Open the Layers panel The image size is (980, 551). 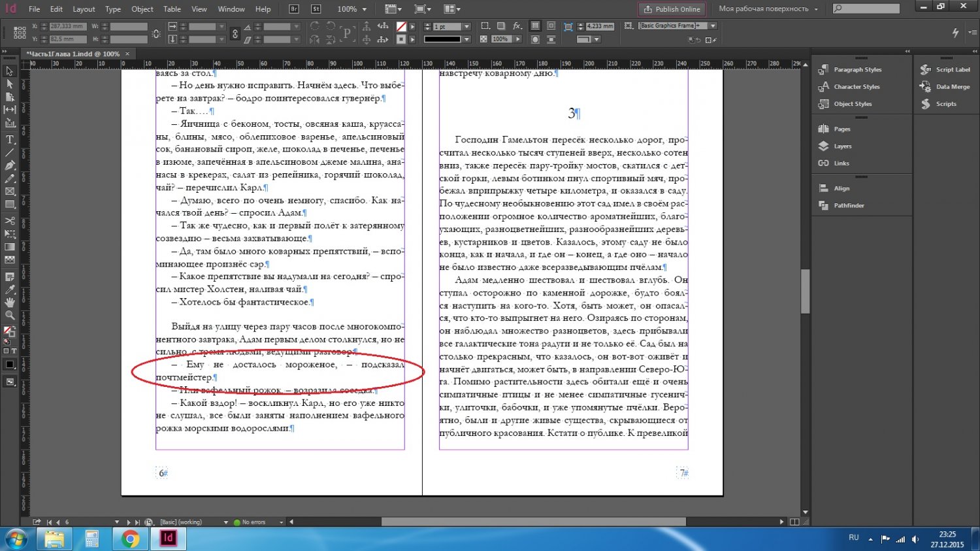tap(835, 146)
